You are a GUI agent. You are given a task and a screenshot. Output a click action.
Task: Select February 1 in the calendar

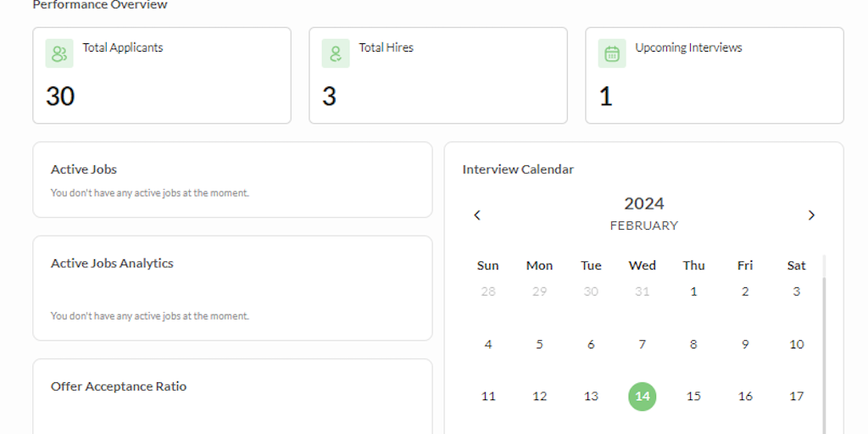coord(693,292)
